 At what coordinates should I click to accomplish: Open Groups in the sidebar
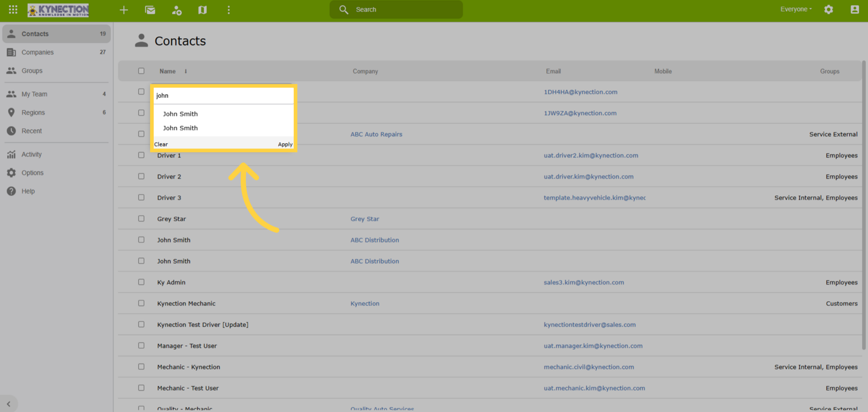(56, 71)
